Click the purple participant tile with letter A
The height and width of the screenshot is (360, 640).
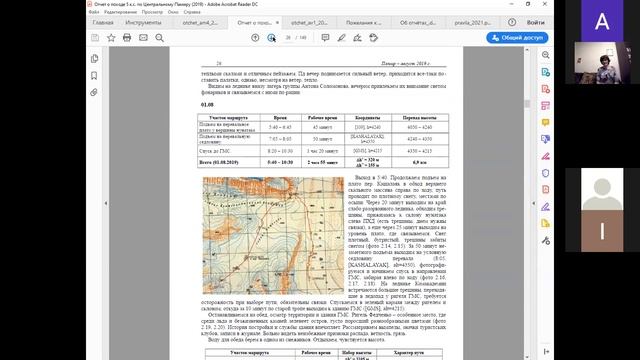click(602, 21)
